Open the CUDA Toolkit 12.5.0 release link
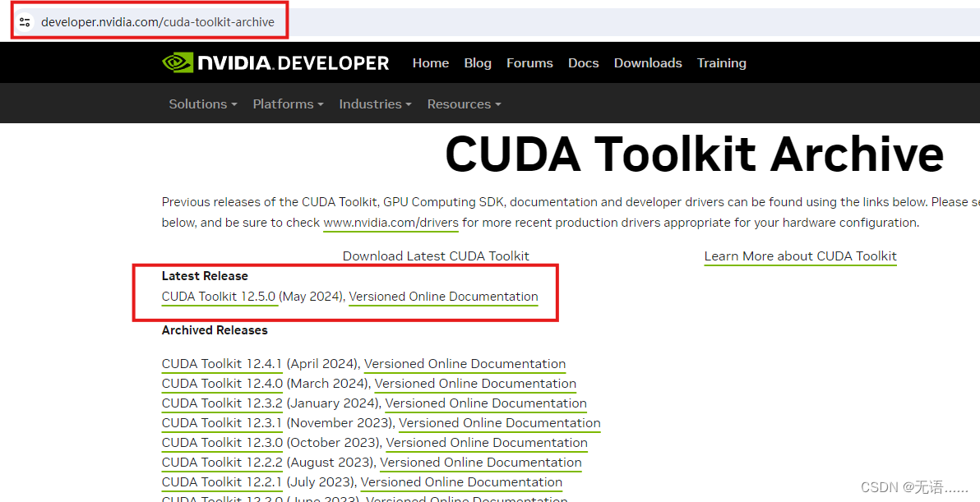Screen dimensions: 980x502 (x=219, y=297)
